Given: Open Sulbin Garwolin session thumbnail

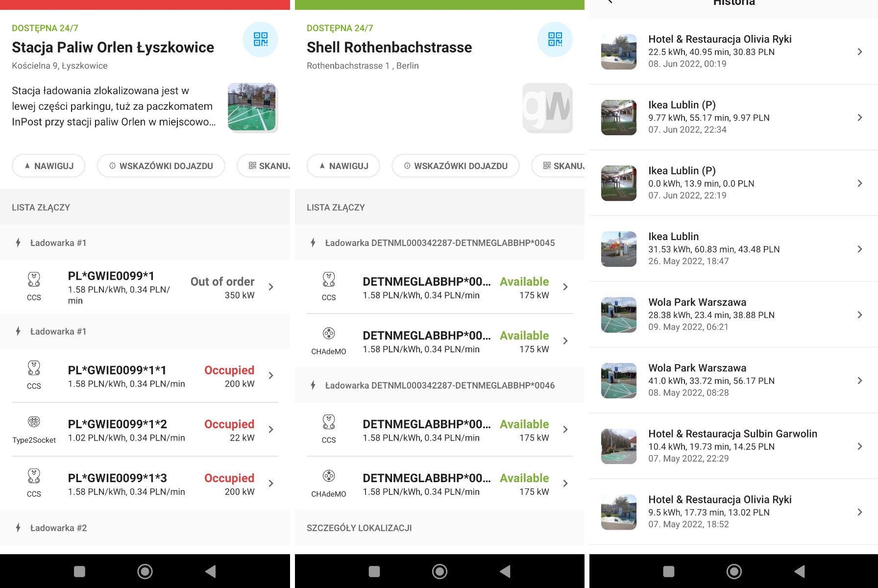Looking at the screenshot, I should 619,446.
